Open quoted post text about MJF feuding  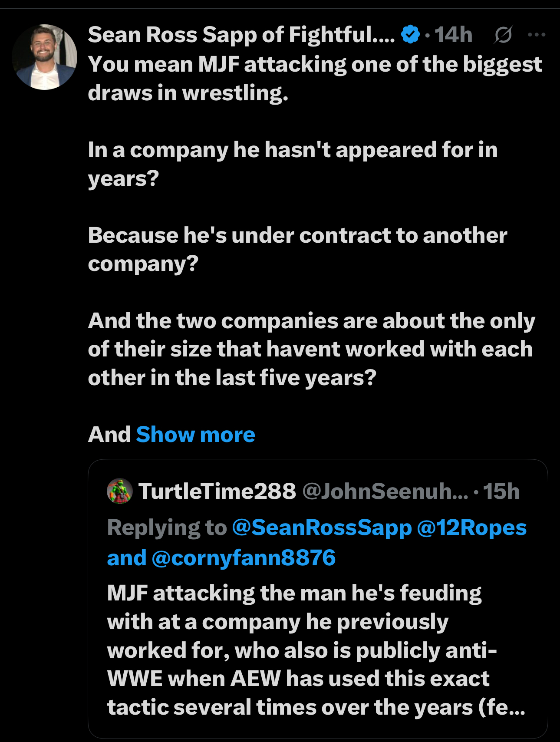(x=304, y=650)
